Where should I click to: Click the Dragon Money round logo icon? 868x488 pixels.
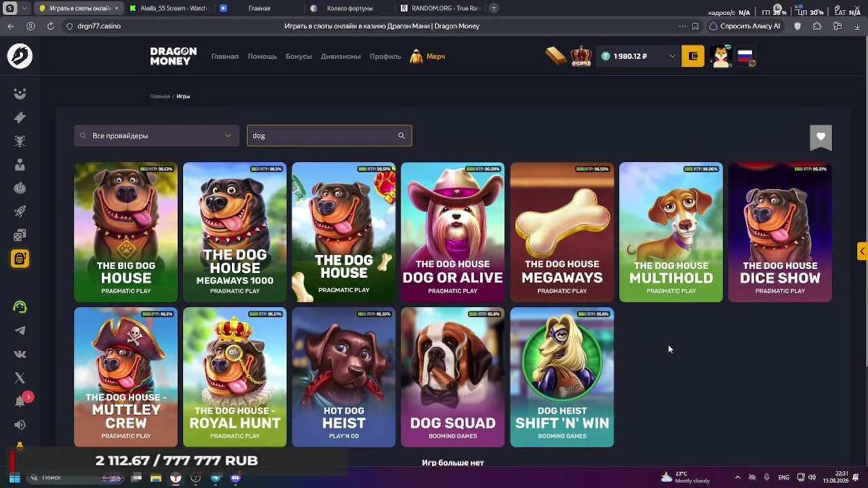click(20, 56)
